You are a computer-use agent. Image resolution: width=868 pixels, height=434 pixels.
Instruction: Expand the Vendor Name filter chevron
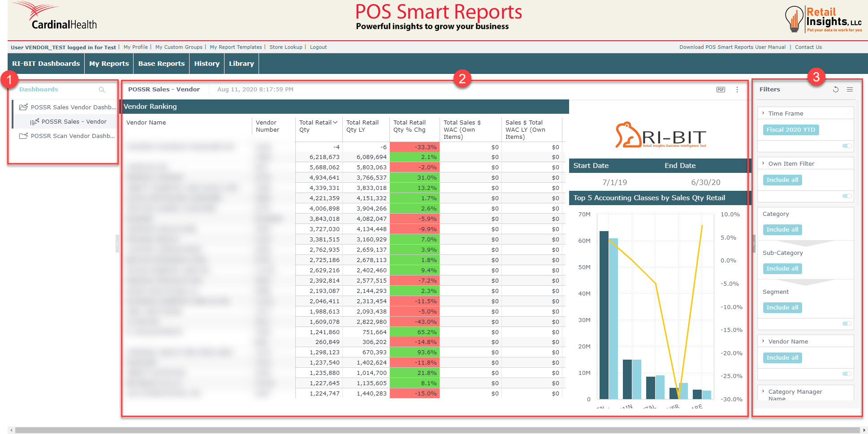pos(763,341)
